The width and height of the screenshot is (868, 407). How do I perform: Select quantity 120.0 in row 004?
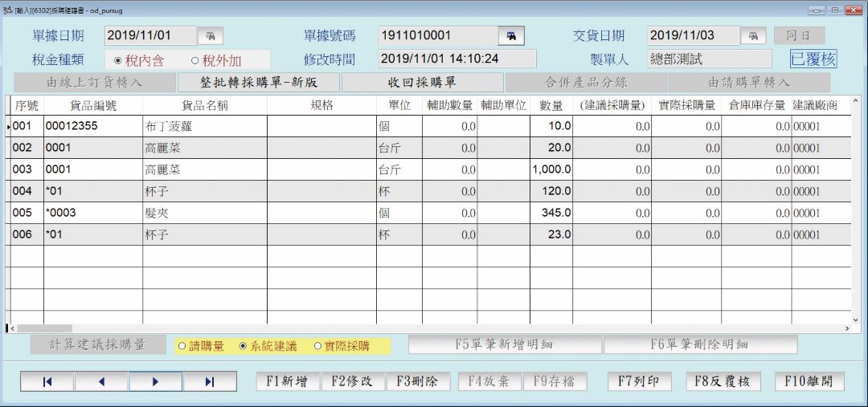(x=551, y=191)
